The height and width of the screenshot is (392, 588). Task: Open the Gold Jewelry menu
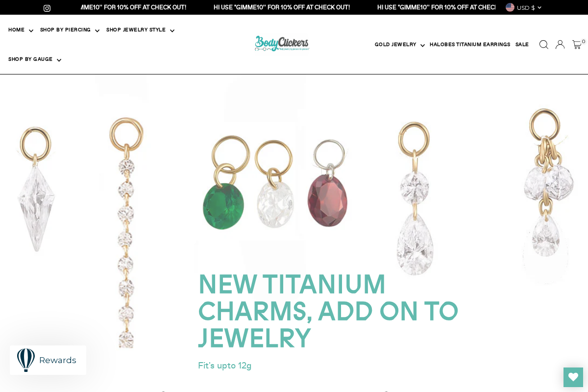399,45
